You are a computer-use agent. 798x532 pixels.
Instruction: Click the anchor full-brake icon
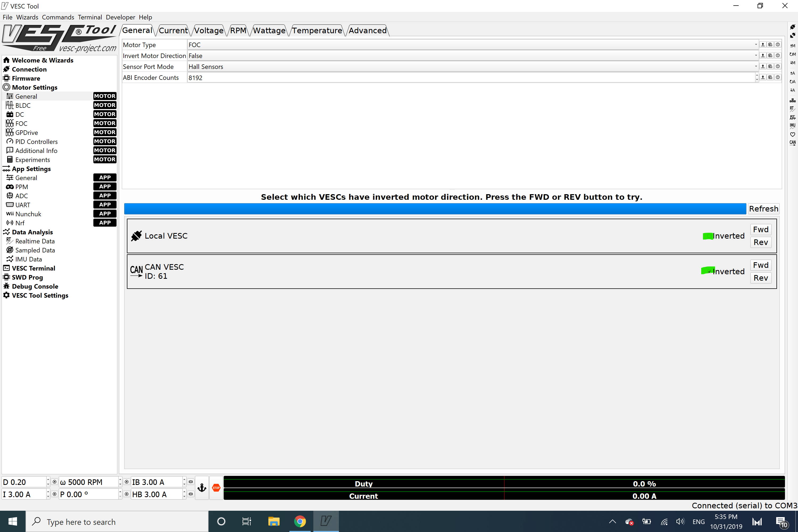[202, 488]
